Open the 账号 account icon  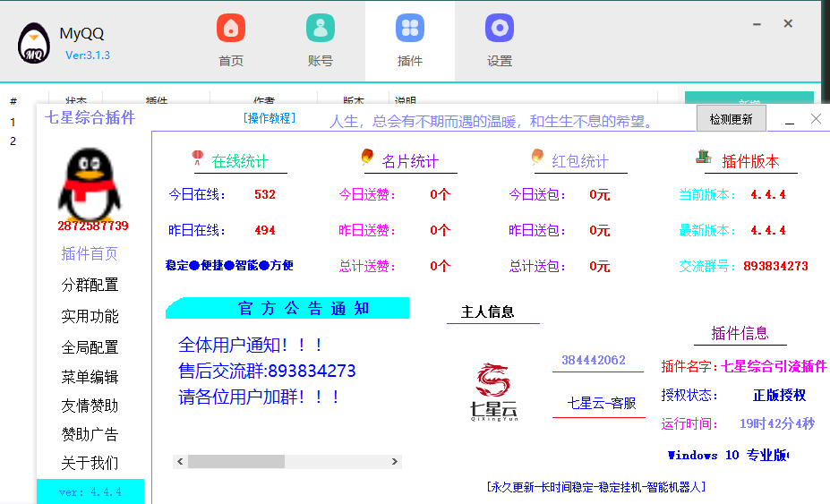[x=321, y=28]
